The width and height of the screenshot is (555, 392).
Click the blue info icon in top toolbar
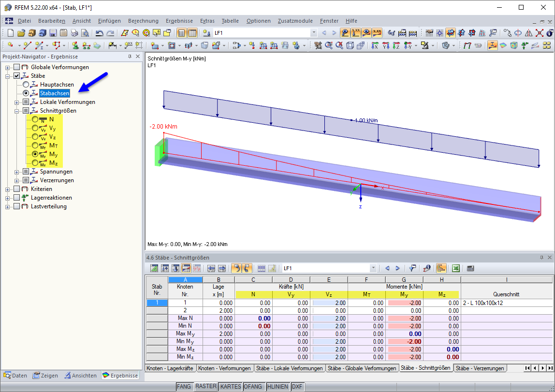pos(550,33)
